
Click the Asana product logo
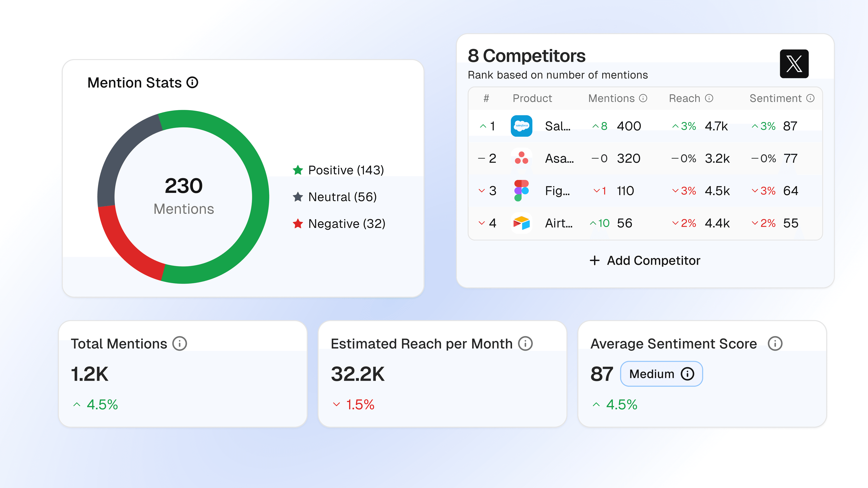tap(521, 158)
